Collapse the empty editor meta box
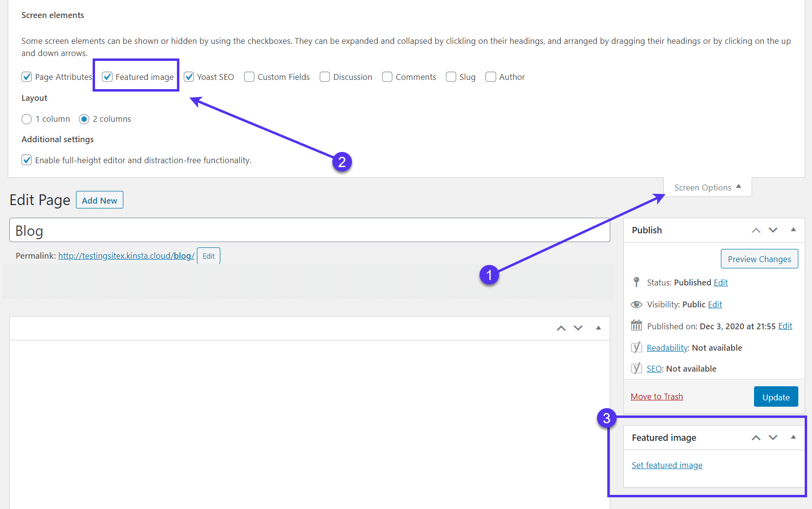 click(598, 328)
